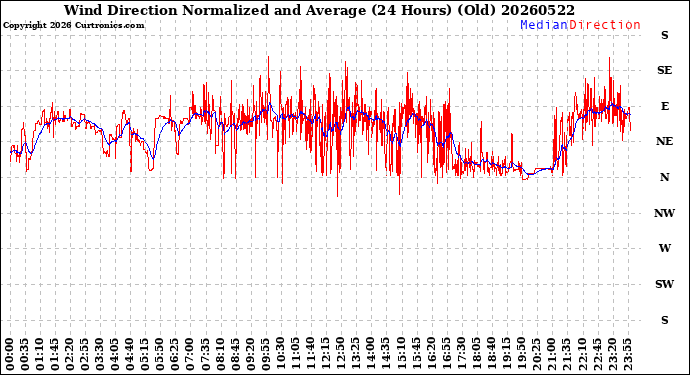Click the '02:20' time axis label

pos(70,354)
